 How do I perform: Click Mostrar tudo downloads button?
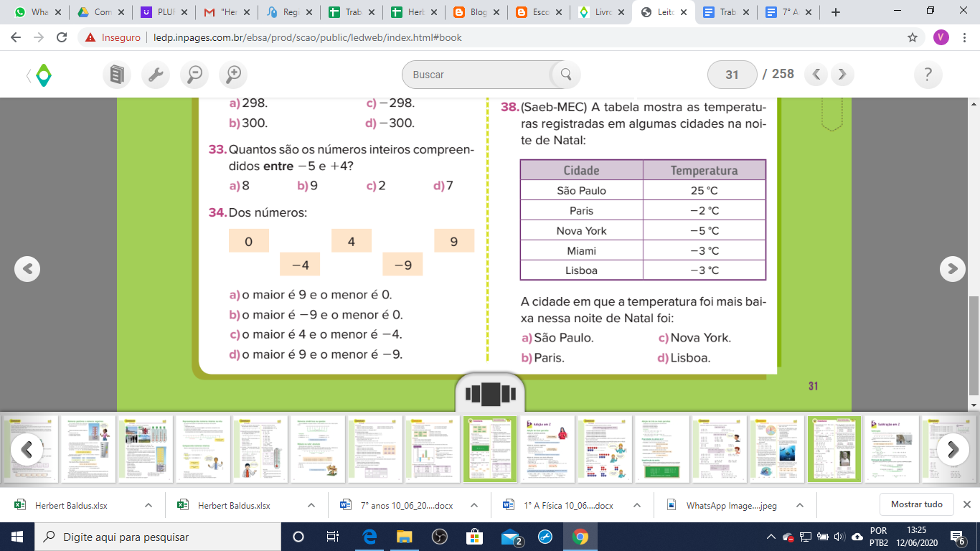[x=917, y=504]
